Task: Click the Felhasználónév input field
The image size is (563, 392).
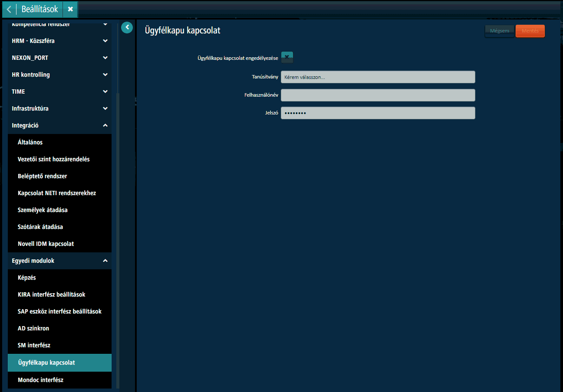Action: [378, 95]
